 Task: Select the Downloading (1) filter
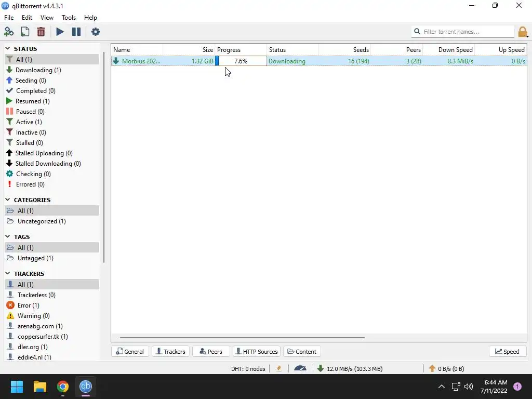pos(52,70)
